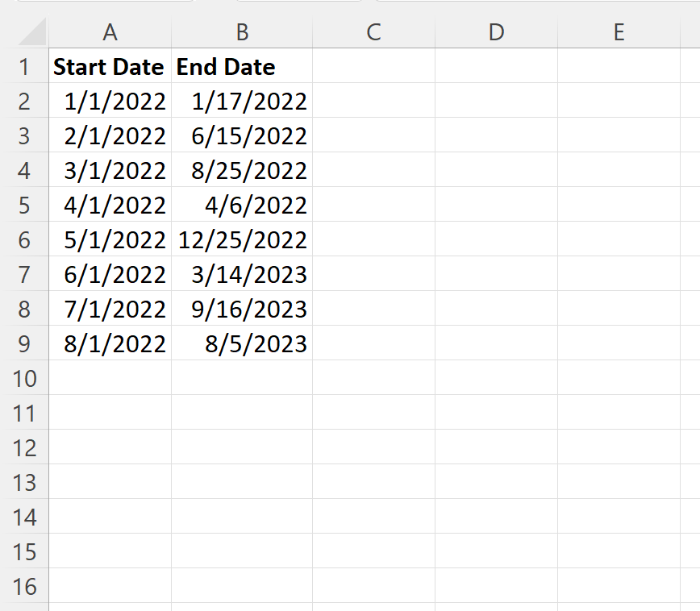Select the cell containing 8/1/2022

pyautogui.click(x=110, y=343)
